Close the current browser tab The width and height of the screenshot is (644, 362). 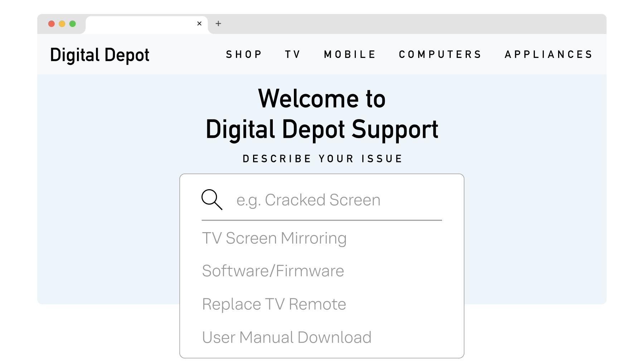[x=199, y=24]
